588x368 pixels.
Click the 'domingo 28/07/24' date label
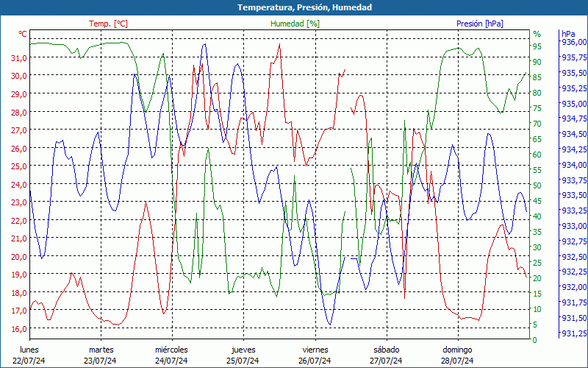457,355
